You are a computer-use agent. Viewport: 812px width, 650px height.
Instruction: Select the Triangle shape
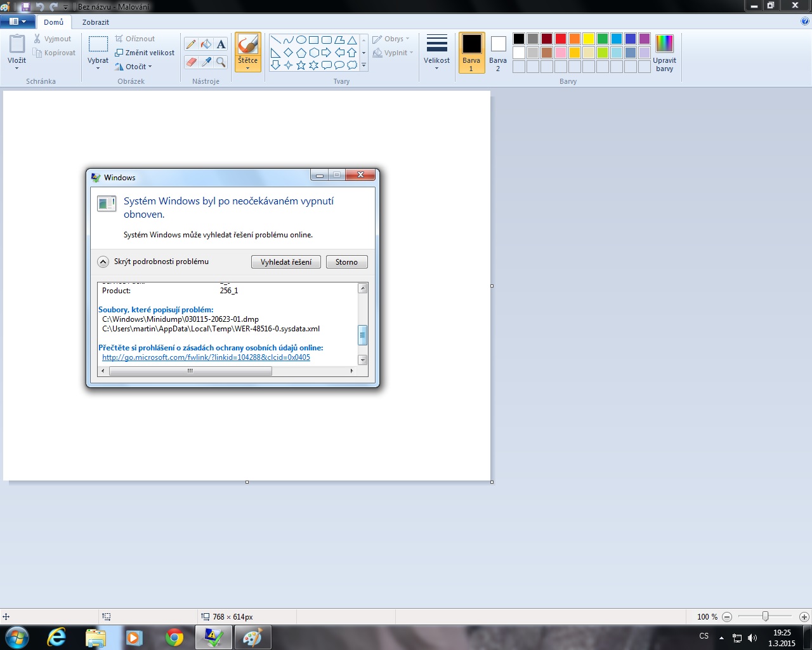point(352,40)
